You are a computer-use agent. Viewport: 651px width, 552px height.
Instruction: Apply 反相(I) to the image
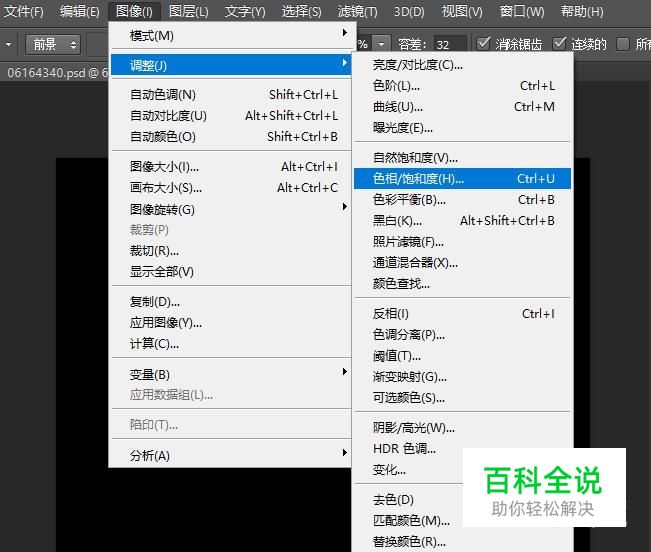[463, 314]
